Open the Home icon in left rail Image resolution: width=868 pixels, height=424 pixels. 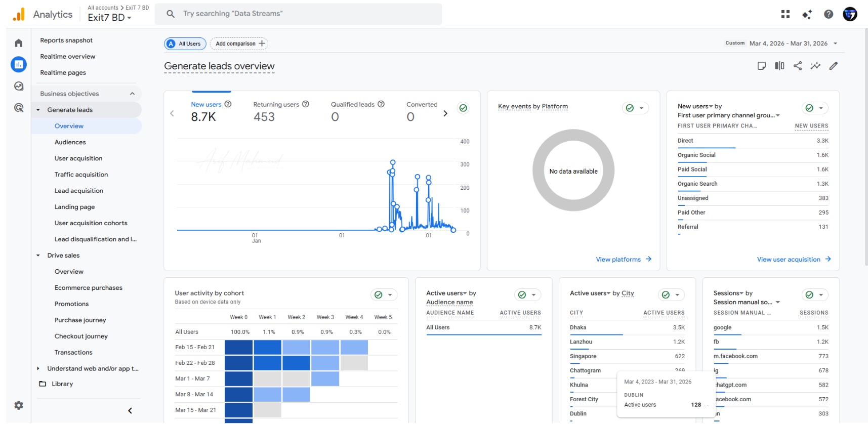pyautogui.click(x=19, y=43)
